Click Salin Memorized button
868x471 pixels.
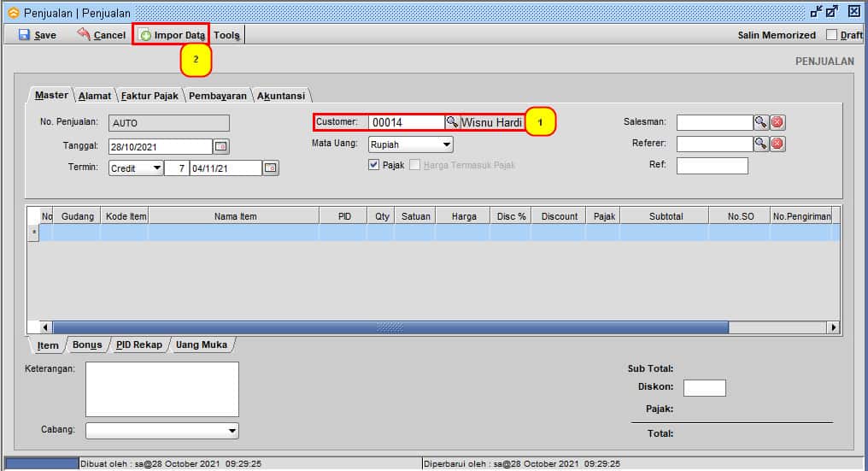pyautogui.click(x=777, y=35)
